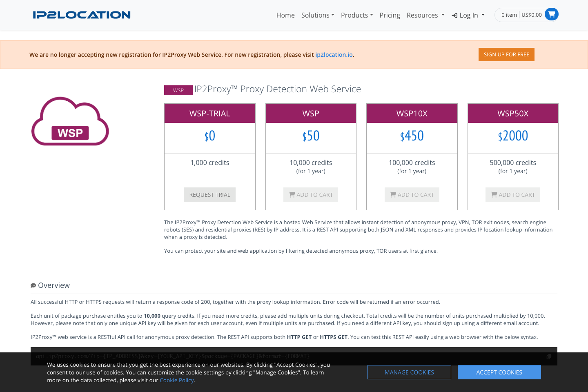Click the WSP badge next to the page title

(178, 90)
